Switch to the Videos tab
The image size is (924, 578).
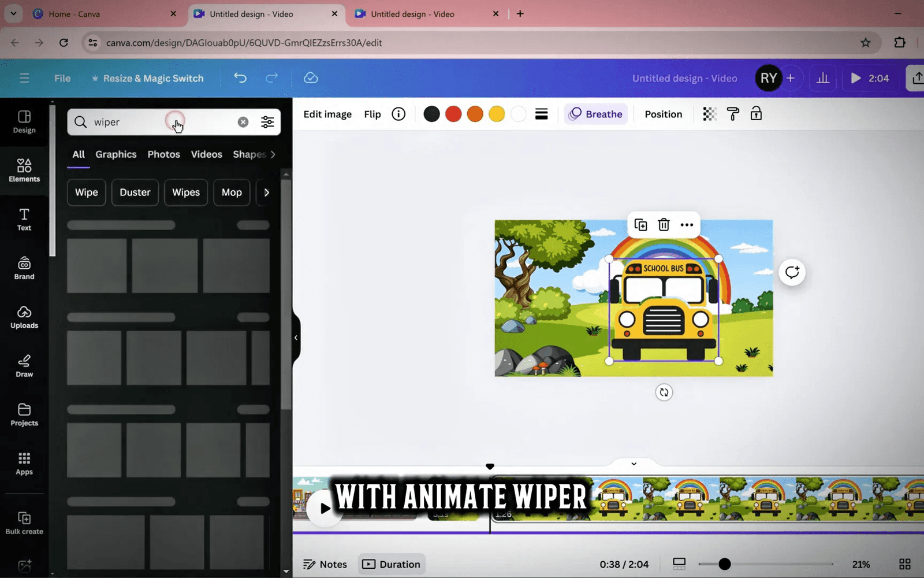(x=206, y=154)
